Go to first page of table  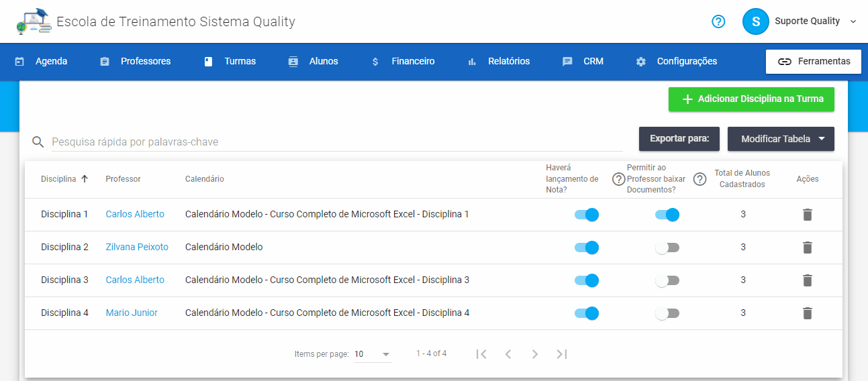click(x=481, y=354)
